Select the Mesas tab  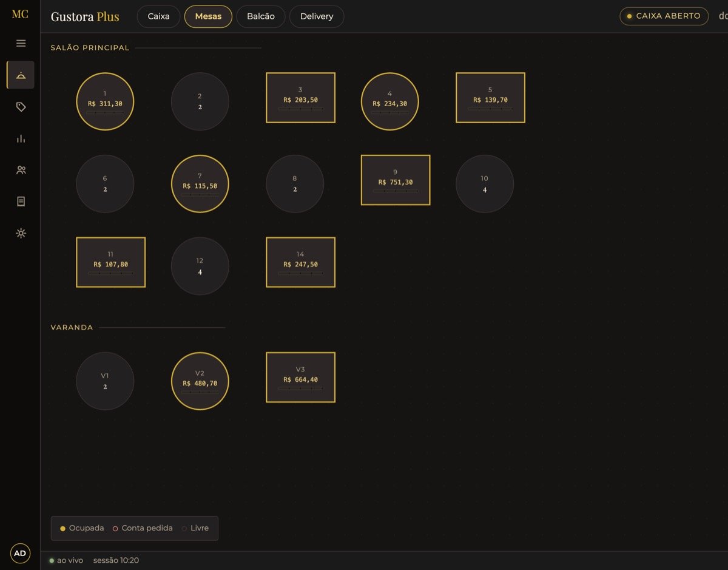(208, 16)
